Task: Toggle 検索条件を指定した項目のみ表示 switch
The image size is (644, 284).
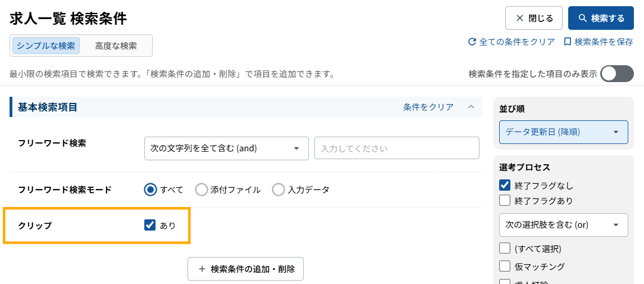Action: [x=616, y=74]
